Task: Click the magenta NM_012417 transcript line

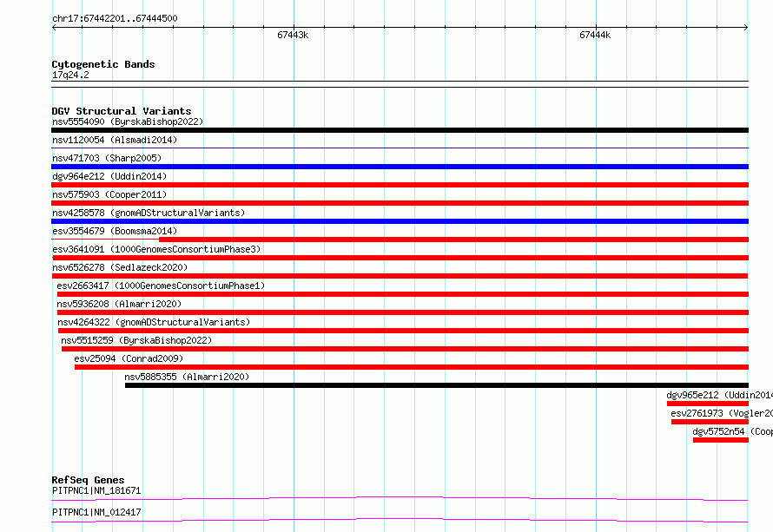Action: [400, 520]
